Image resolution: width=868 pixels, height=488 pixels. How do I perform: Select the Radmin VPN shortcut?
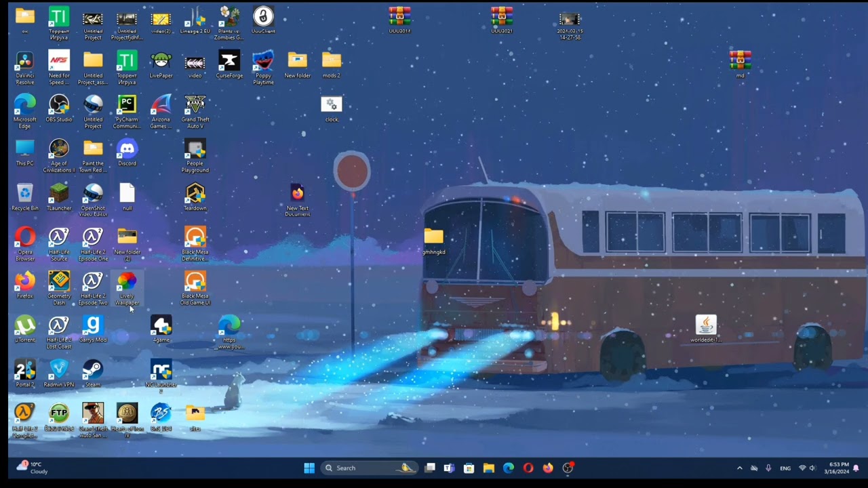coord(59,374)
